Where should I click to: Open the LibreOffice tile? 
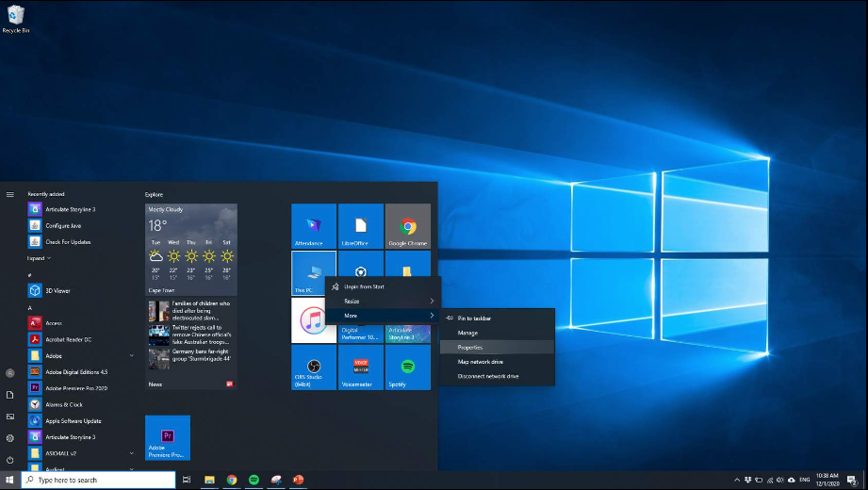tap(361, 226)
